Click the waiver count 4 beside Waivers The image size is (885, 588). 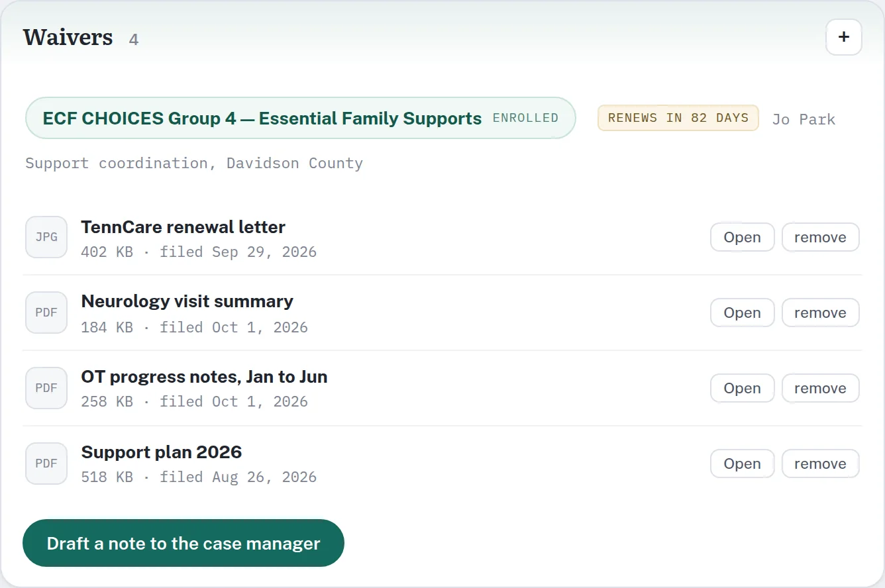[134, 40]
